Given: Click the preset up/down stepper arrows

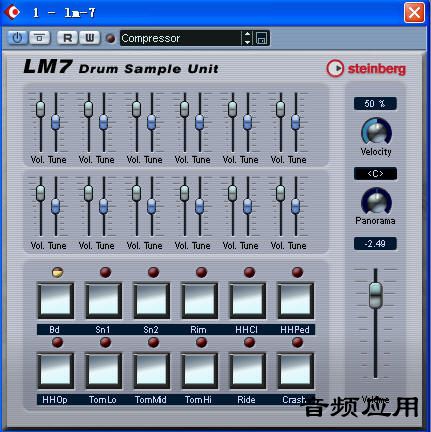Looking at the screenshot, I should (247, 38).
